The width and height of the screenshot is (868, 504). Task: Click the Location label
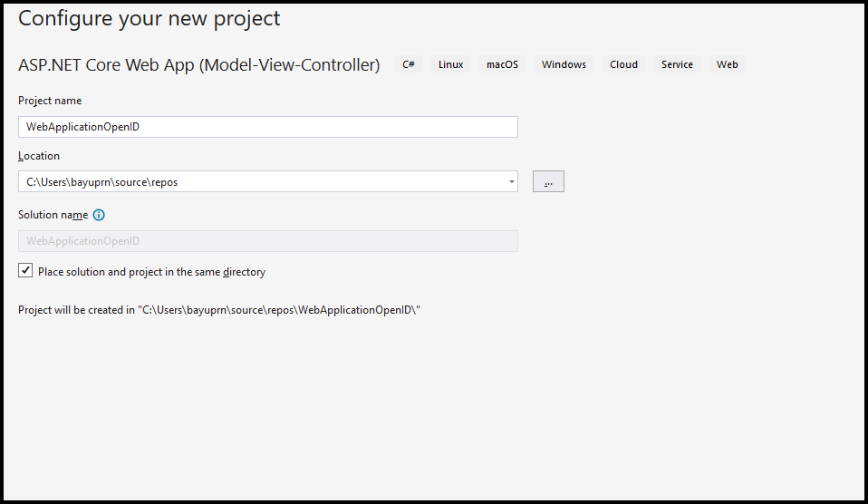click(x=39, y=156)
